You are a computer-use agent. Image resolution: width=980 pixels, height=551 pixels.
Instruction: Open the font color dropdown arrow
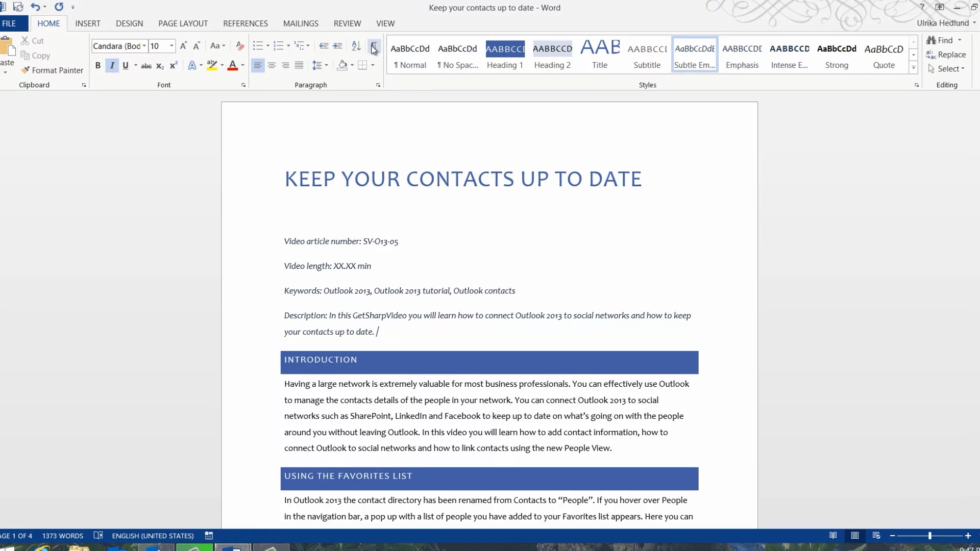[242, 65]
